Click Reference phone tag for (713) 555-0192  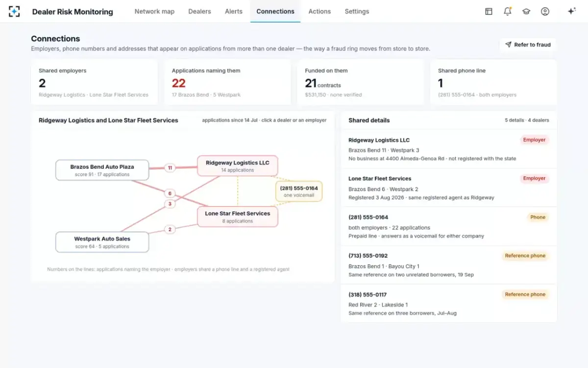(x=525, y=256)
